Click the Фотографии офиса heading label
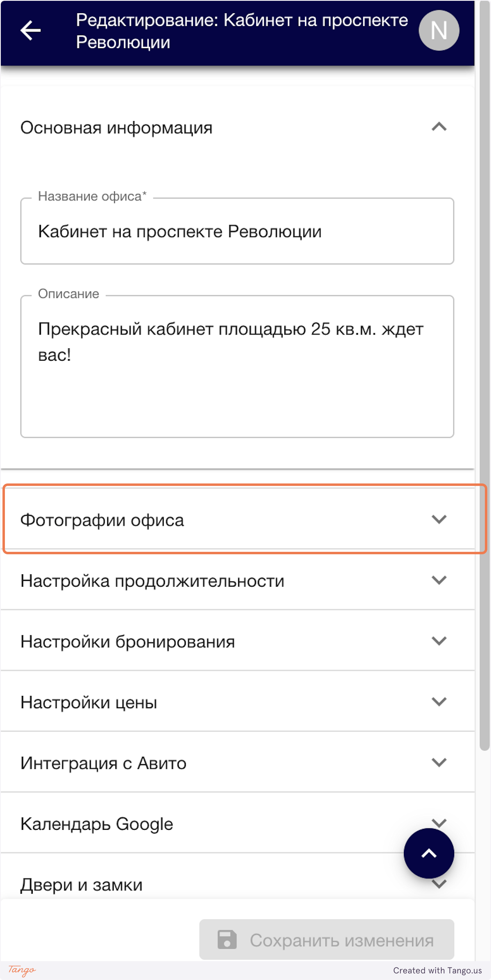The width and height of the screenshot is (491, 980). click(102, 520)
